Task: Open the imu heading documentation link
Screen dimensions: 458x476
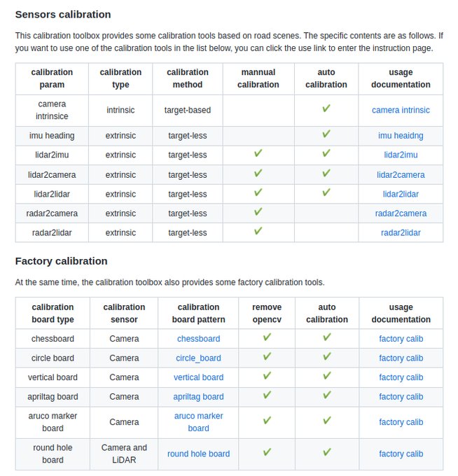Action: 401,135
